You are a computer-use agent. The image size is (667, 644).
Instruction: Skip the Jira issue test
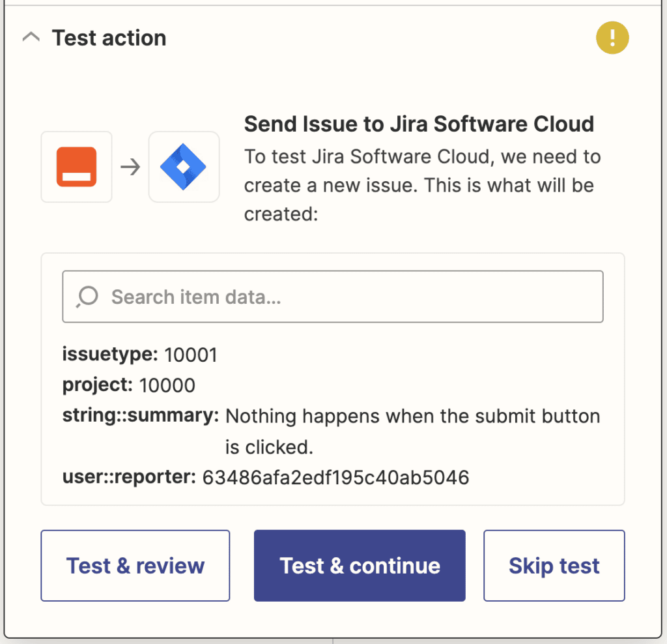(x=554, y=565)
